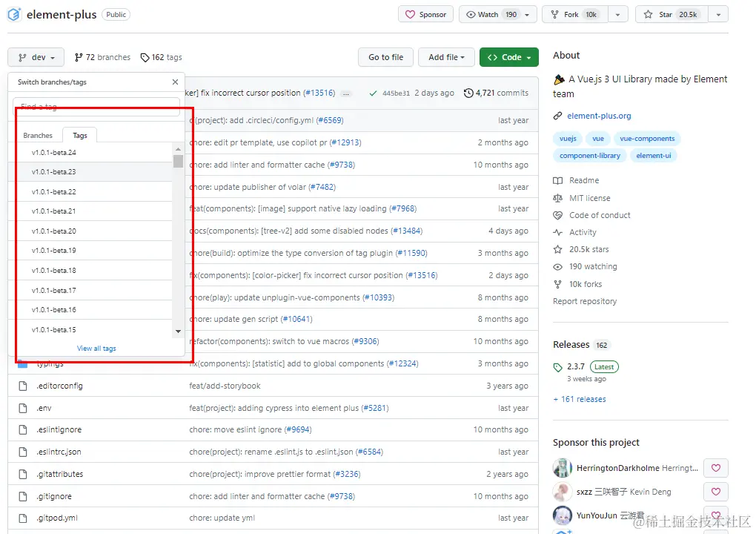
Task: Select tag v1.0.1-beta.16
Action: [90, 310]
